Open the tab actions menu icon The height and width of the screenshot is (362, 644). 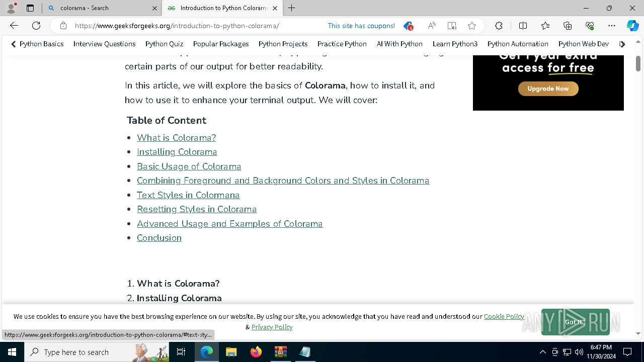30,8
